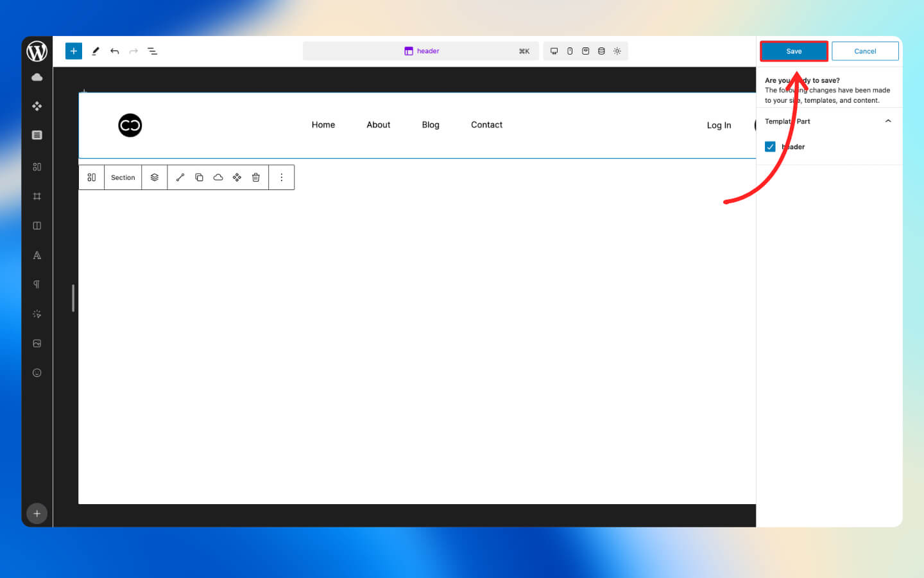Toggle the light mode sun icon
The height and width of the screenshot is (578, 924).
click(617, 51)
